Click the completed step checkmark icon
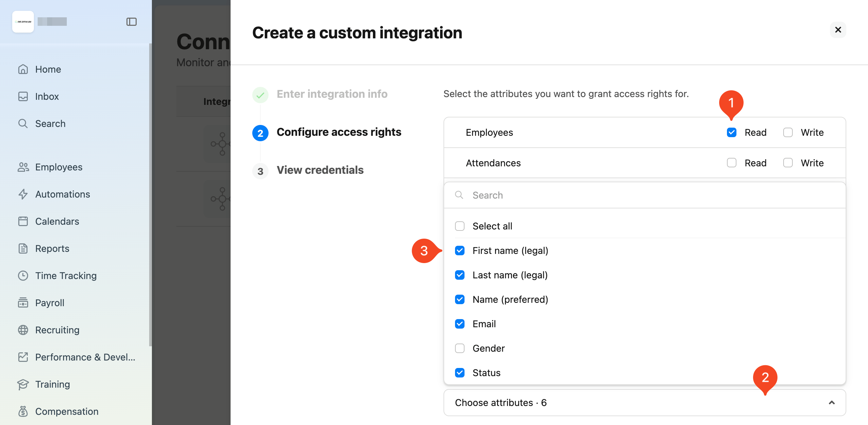Viewport: 868px width, 425px height. [x=260, y=95]
